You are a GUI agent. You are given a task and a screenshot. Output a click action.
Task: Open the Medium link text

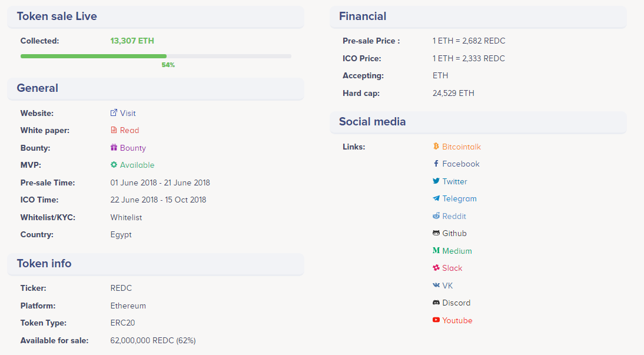(457, 251)
